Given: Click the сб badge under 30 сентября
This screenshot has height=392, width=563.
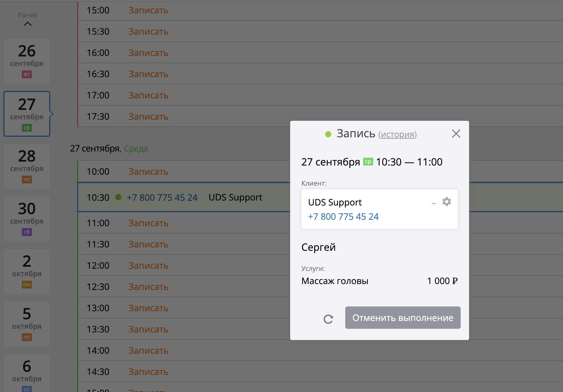Looking at the screenshot, I should coord(27,232).
